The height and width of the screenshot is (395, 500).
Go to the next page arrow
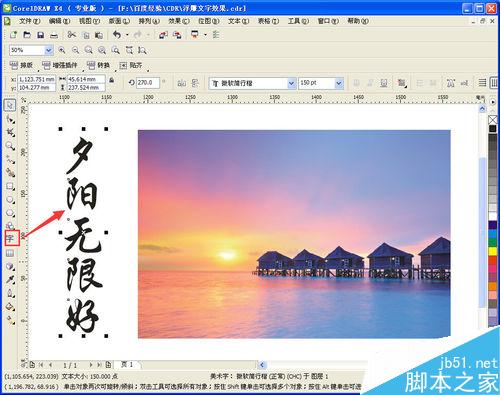pyautogui.click(x=91, y=365)
